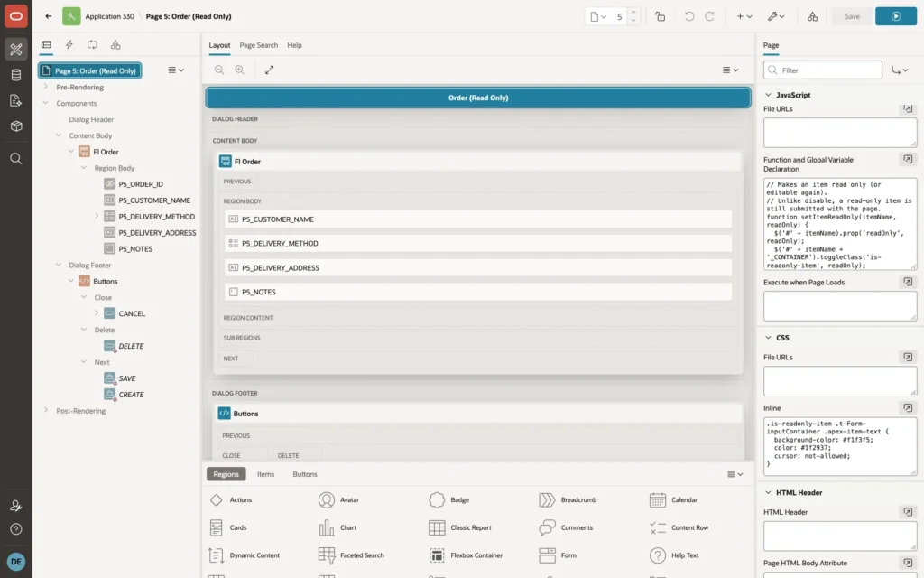Click the green Application 330 icon
Image resolution: width=924 pixels, height=578 pixels.
(71, 16)
